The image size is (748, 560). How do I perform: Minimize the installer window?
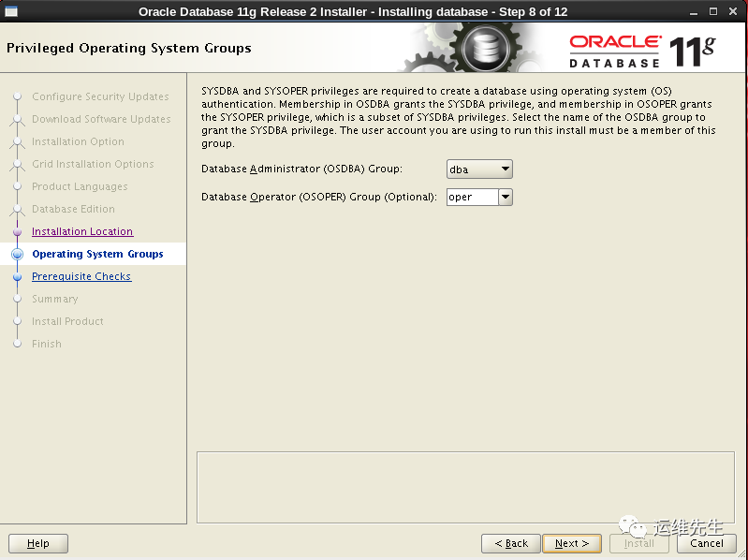click(694, 12)
